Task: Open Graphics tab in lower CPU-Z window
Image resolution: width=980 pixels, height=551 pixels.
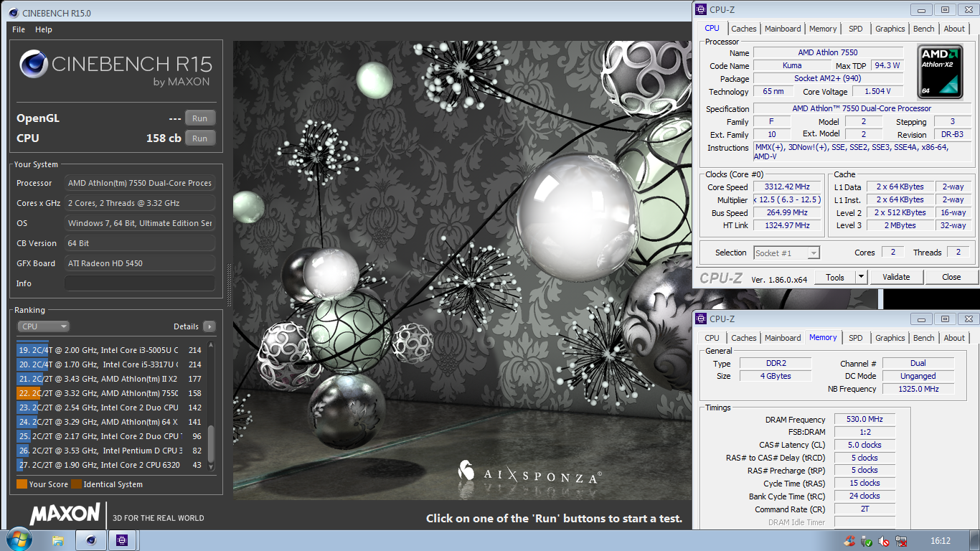Action: (890, 338)
